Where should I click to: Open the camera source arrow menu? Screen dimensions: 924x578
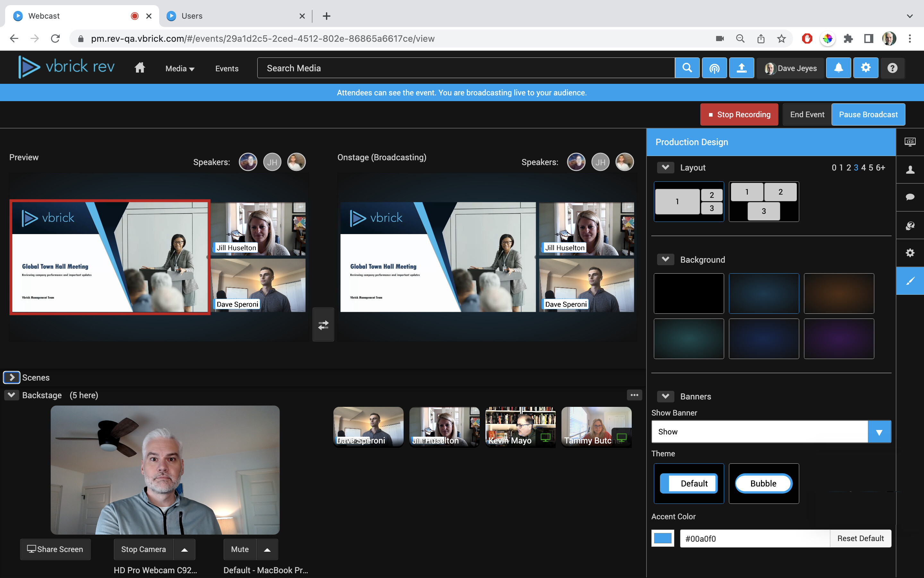pyautogui.click(x=184, y=549)
